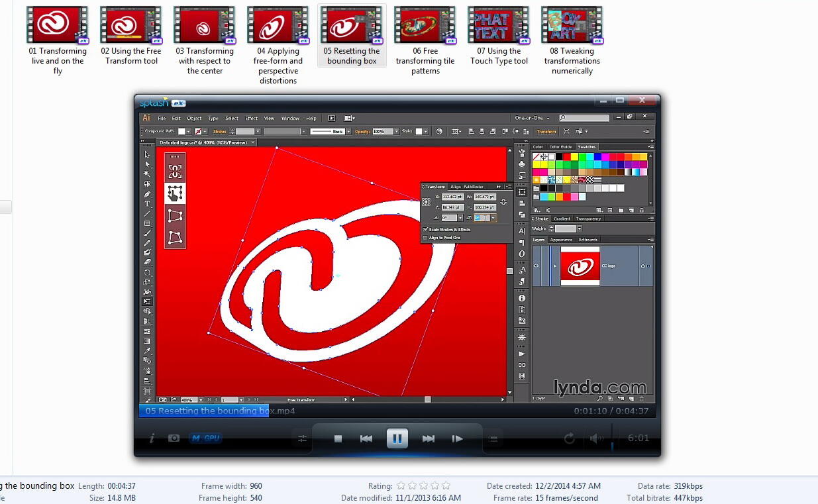The width and height of the screenshot is (818, 504).
Task: Click the orange Transform link in control bar
Action: click(546, 131)
